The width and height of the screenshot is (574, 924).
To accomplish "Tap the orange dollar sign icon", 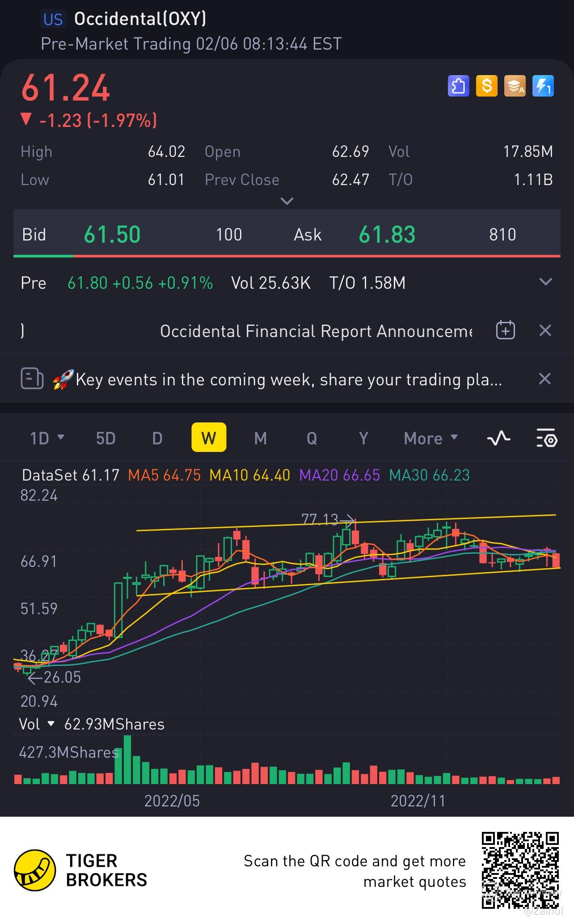I will tap(486, 86).
